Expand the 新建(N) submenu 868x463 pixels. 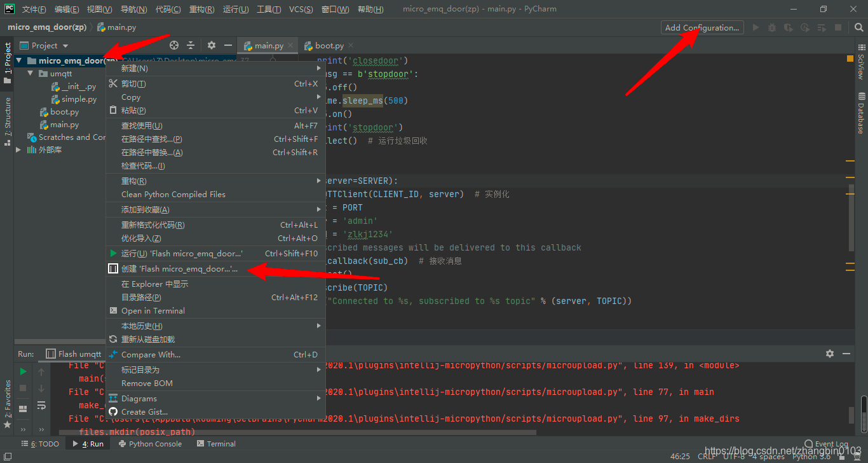[x=215, y=68]
